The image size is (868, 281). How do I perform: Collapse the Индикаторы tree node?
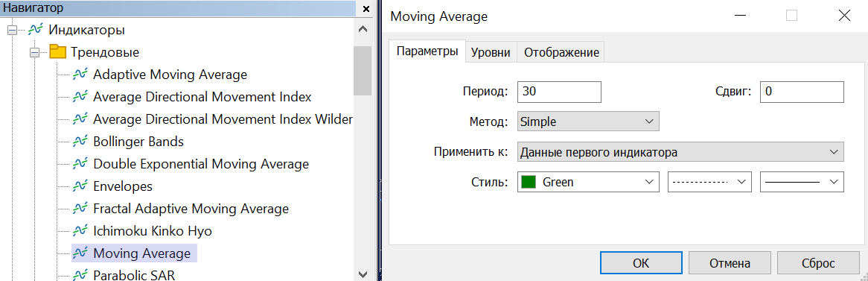pyautogui.click(x=13, y=30)
